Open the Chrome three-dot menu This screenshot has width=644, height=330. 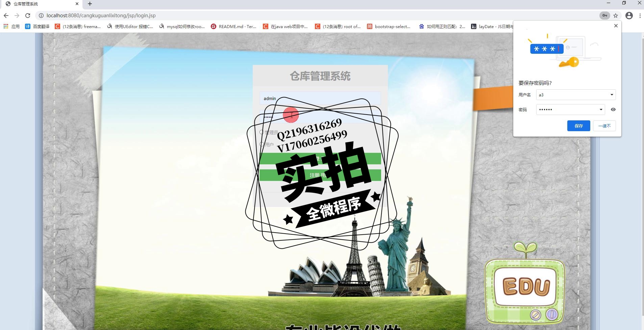click(640, 16)
